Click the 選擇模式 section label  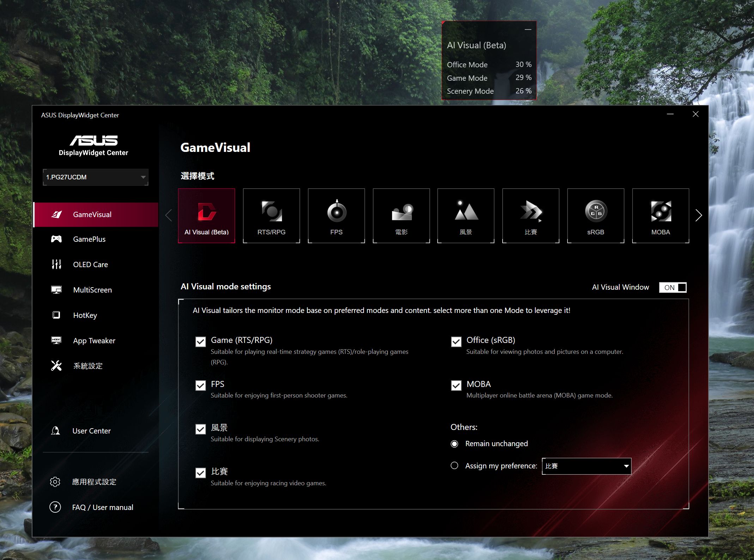click(197, 176)
